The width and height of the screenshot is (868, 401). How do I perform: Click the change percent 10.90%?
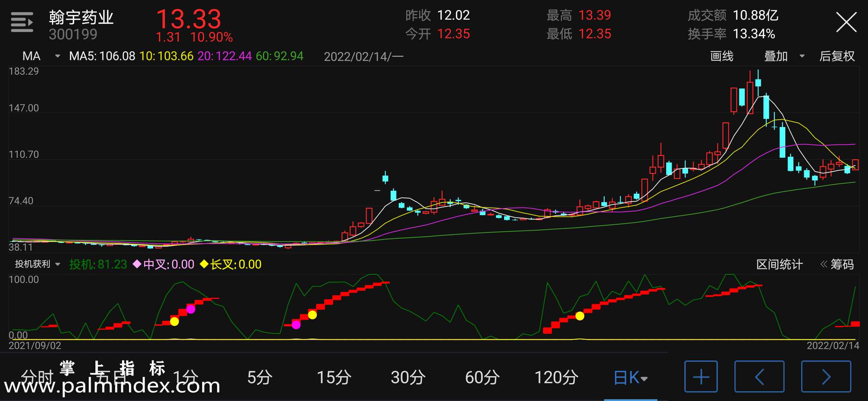coord(211,37)
